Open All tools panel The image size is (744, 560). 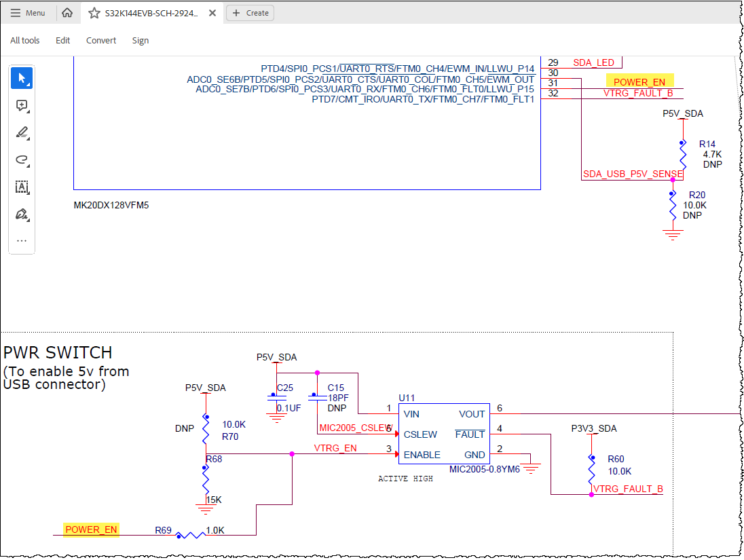pyautogui.click(x=24, y=41)
